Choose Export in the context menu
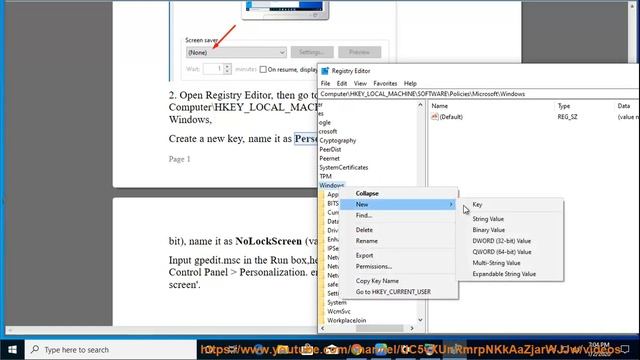This screenshot has height=360, width=640. click(399, 256)
